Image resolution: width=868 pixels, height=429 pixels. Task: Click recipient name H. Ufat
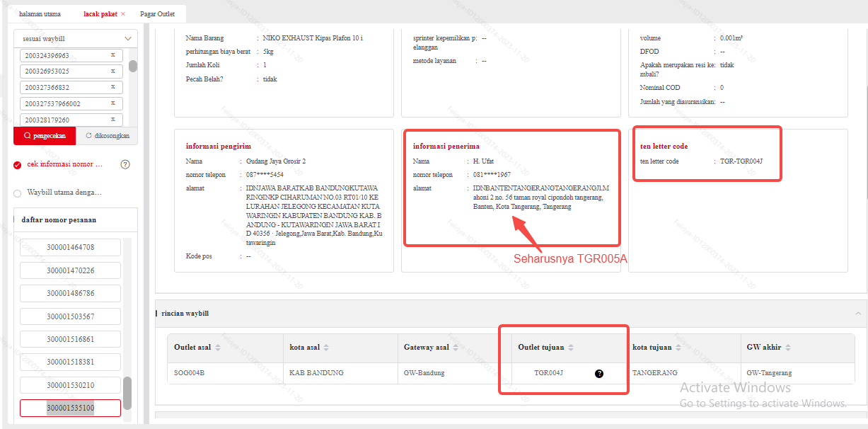coord(483,161)
